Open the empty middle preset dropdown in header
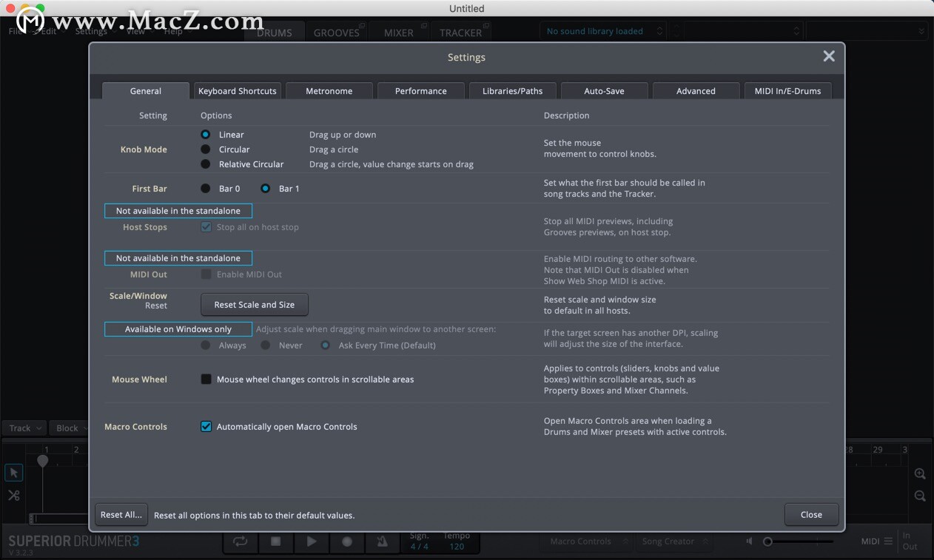The image size is (934, 560). (x=743, y=31)
